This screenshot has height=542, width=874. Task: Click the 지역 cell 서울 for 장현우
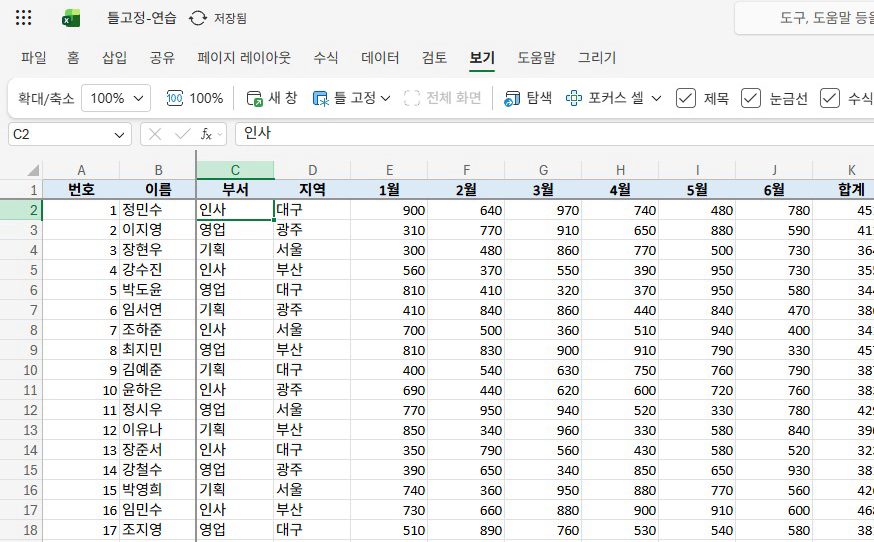coord(312,250)
